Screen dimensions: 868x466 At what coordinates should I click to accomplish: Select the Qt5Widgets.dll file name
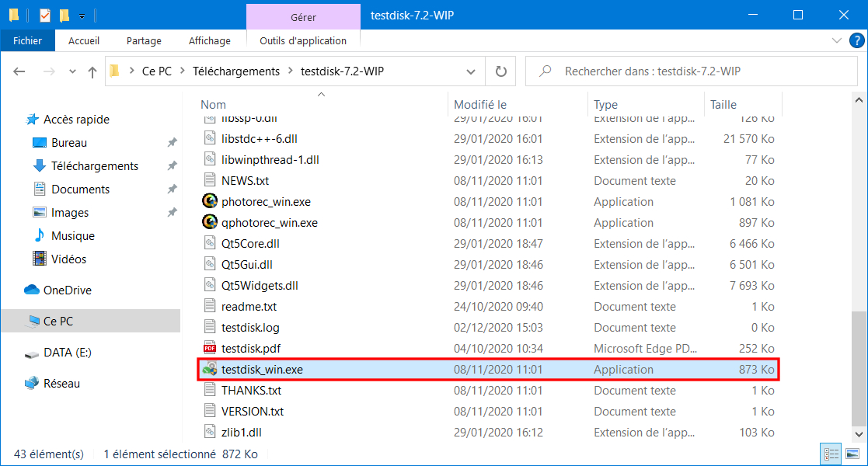click(x=260, y=286)
